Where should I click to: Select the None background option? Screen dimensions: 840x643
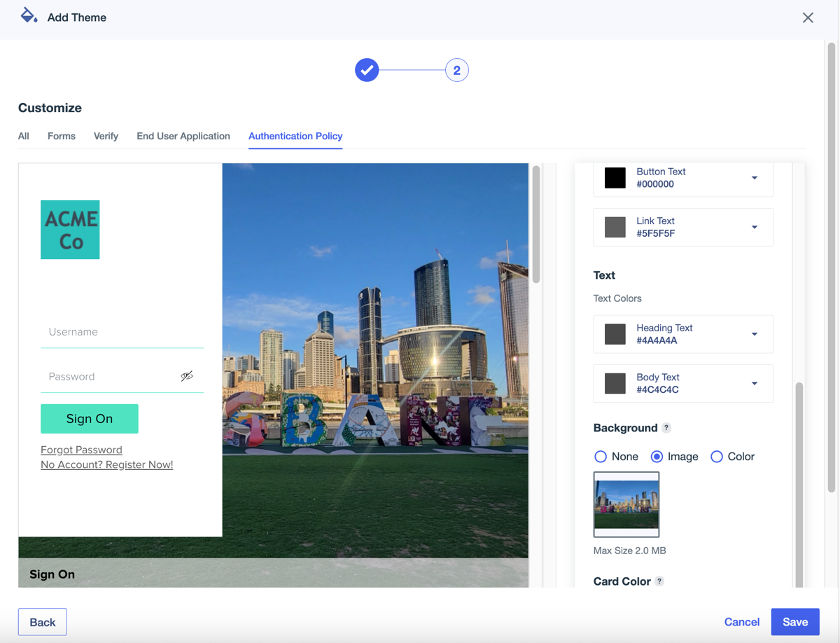601,457
